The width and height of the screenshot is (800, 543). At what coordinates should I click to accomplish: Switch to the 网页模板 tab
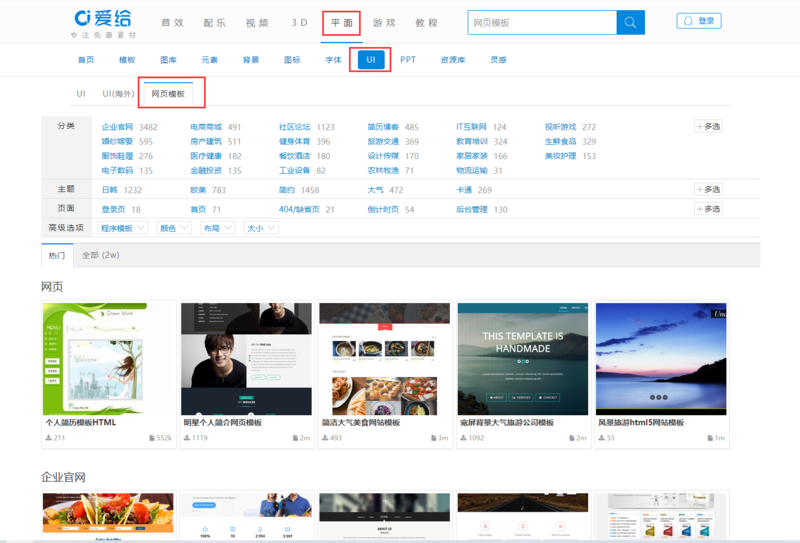[x=168, y=94]
